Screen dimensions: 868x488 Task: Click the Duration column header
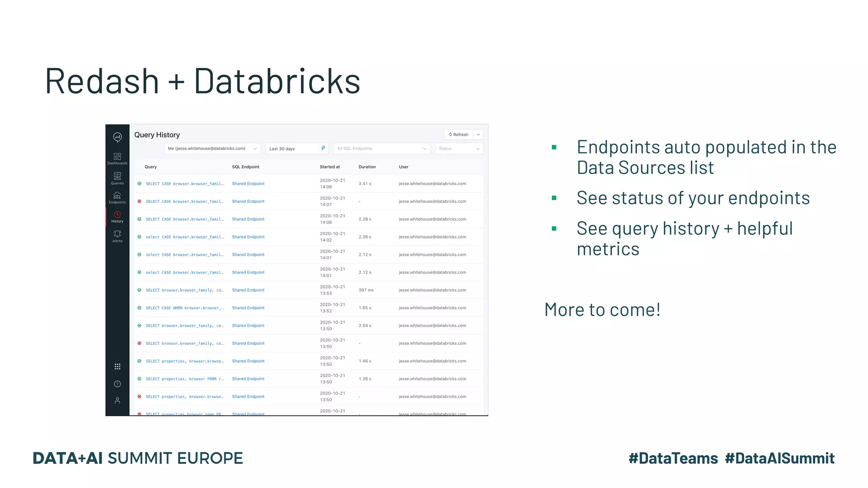click(x=367, y=167)
